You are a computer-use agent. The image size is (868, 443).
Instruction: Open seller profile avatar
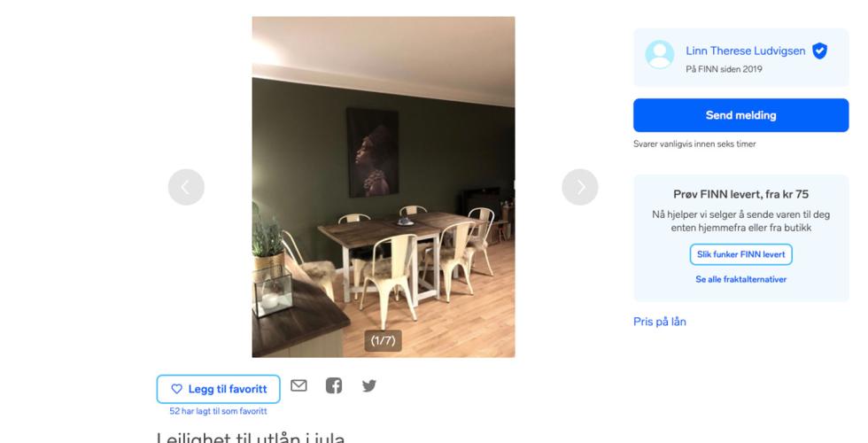click(660, 54)
